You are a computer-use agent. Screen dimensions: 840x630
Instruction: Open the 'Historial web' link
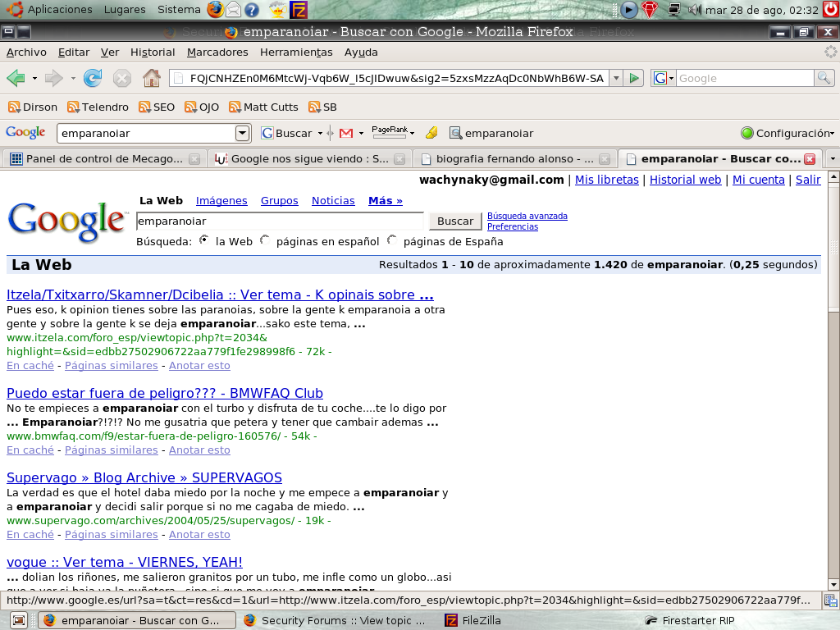[x=685, y=180]
